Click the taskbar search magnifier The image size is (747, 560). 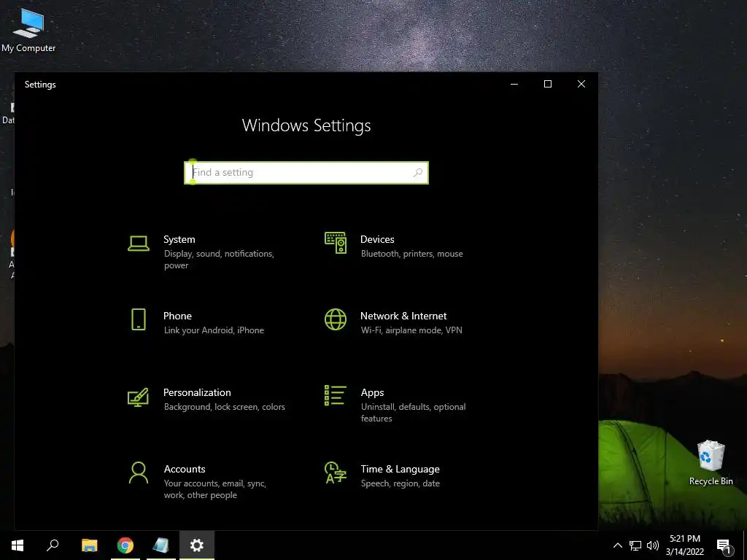(53, 545)
